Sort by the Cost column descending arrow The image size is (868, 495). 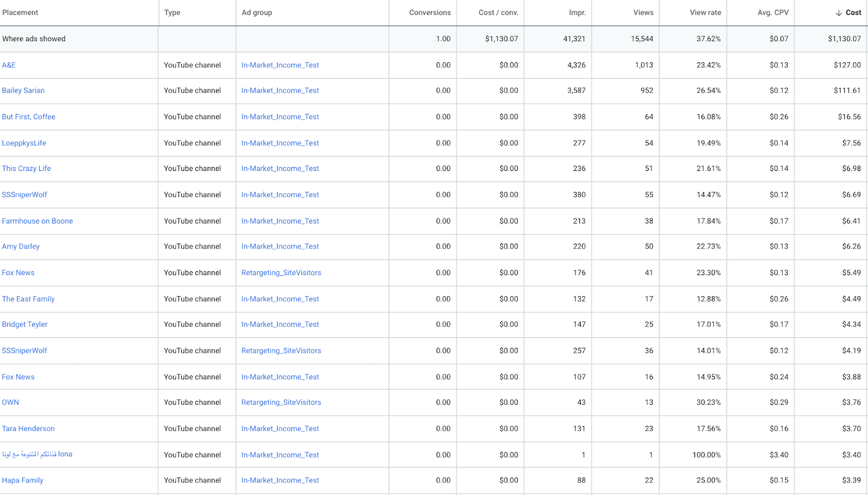click(x=839, y=13)
